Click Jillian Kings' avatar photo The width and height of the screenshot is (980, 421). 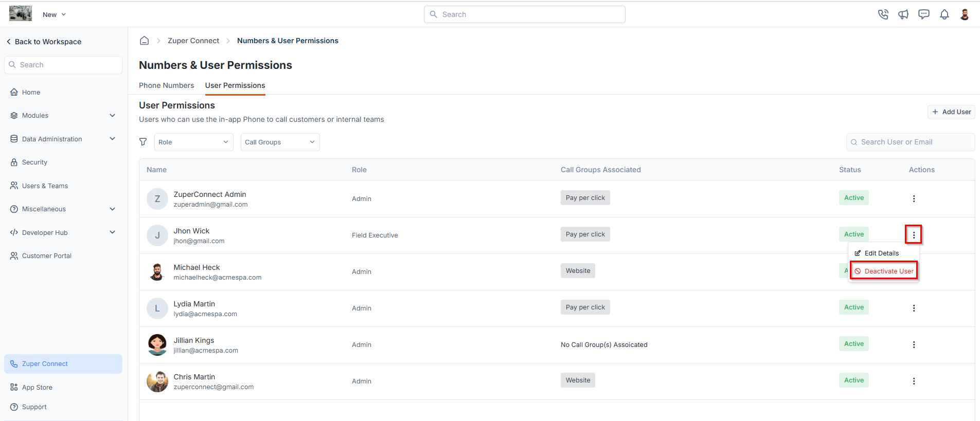pos(157,345)
